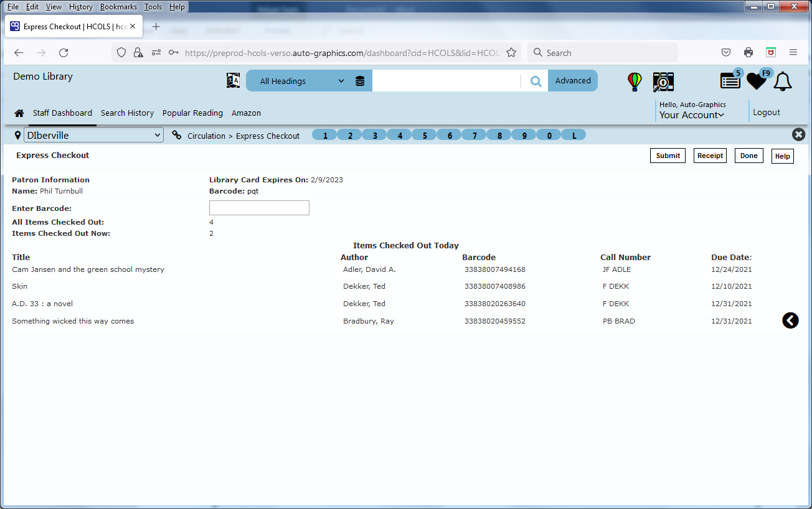Open the Pocket save icon
812x509 pixels.
coord(726,53)
